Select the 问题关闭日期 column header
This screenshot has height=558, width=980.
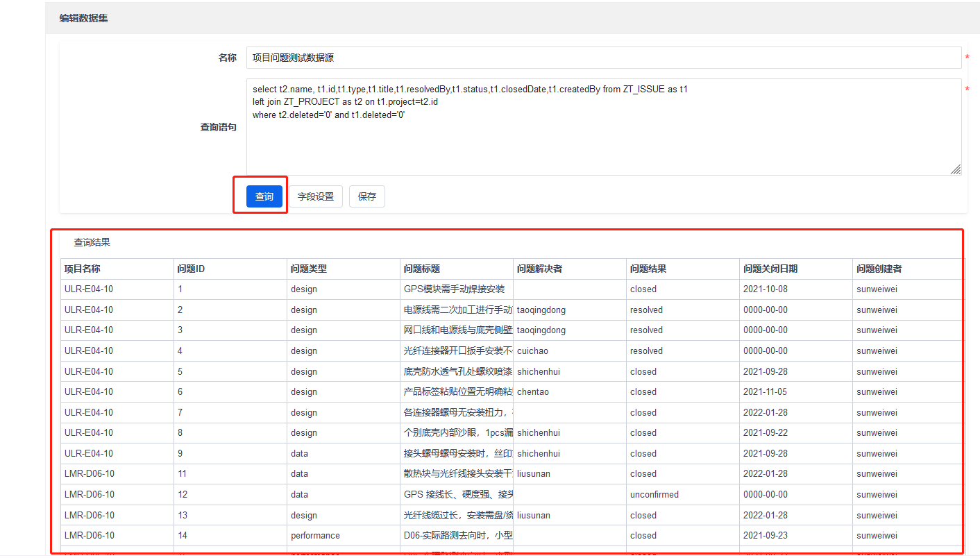click(770, 269)
